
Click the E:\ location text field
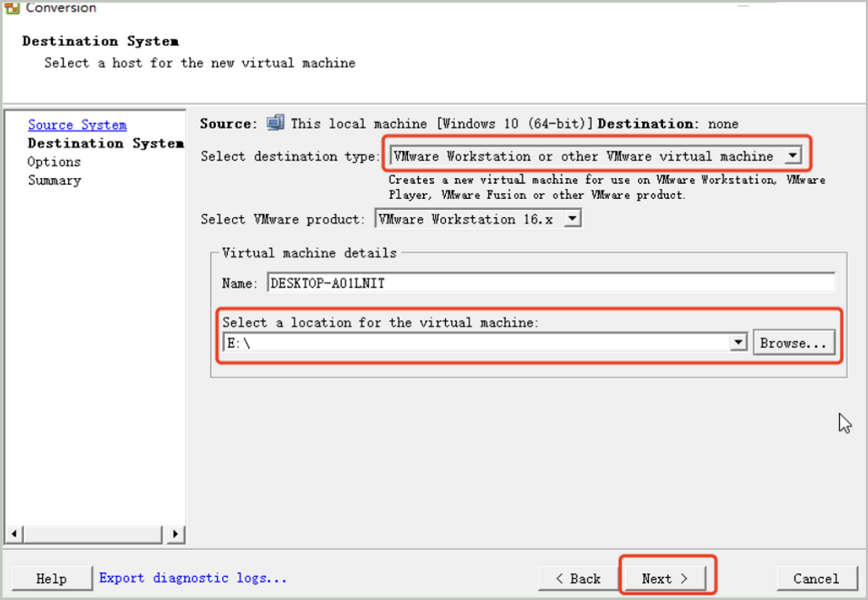coord(477,342)
